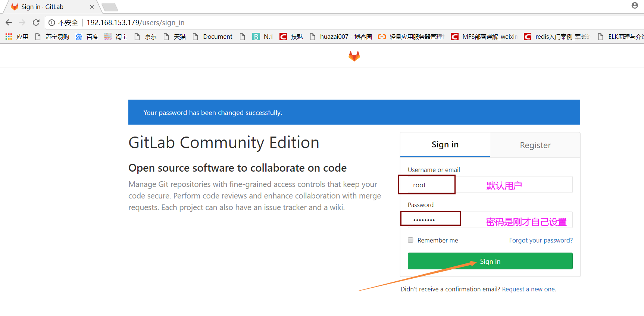Image resolution: width=644 pixels, height=316 pixels.
Task: Click the site info icon in the address bar
Action: [52, 22]
